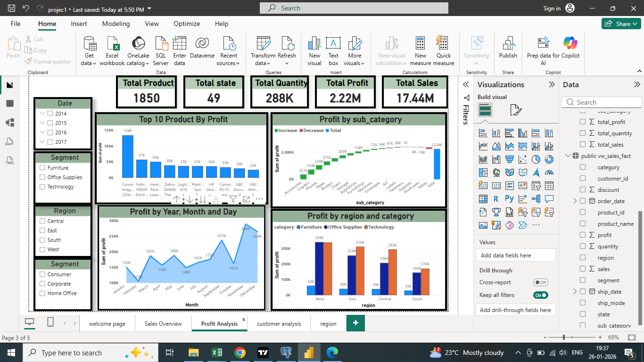This screenshot has height=362, width=644.
Task: Open the customer analysis page tab
Action: click(x=279, y=324)
